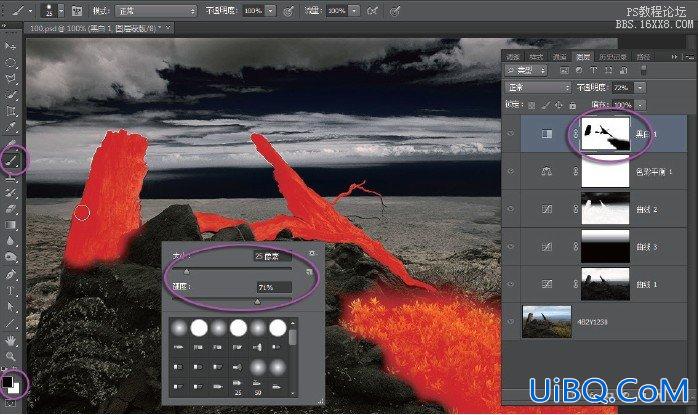Click the brush hardness slider track
Screen dimensions: 699x415
[232, 300]
